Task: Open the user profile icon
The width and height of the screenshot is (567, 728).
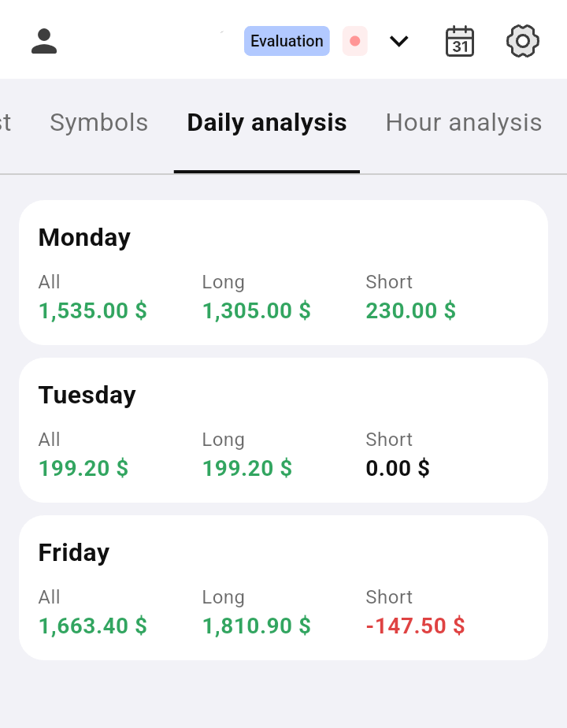Action: (x=44, y=41)
